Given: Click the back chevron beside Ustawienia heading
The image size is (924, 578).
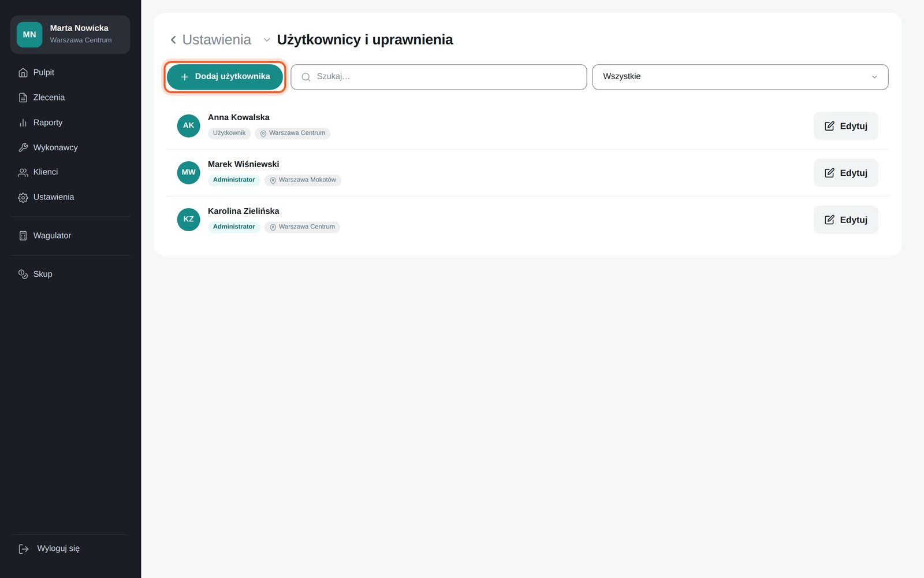Looking at the screenshot, I should [x=173, y=40].
